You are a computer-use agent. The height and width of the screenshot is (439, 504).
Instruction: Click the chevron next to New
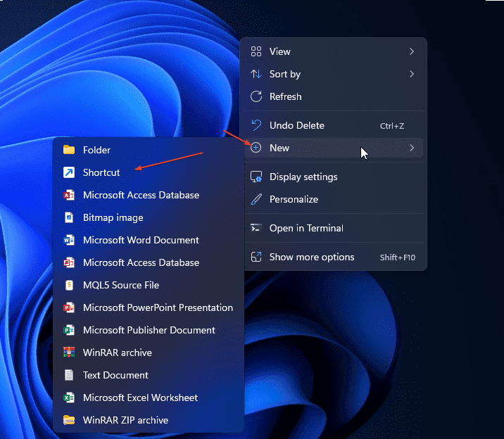pyautogui.click(x=412, y=148)
